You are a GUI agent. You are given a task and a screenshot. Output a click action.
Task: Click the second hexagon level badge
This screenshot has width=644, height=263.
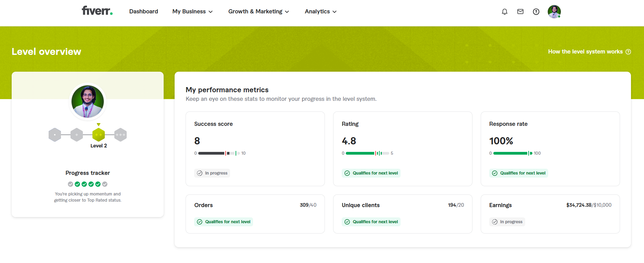coord(77,135)
